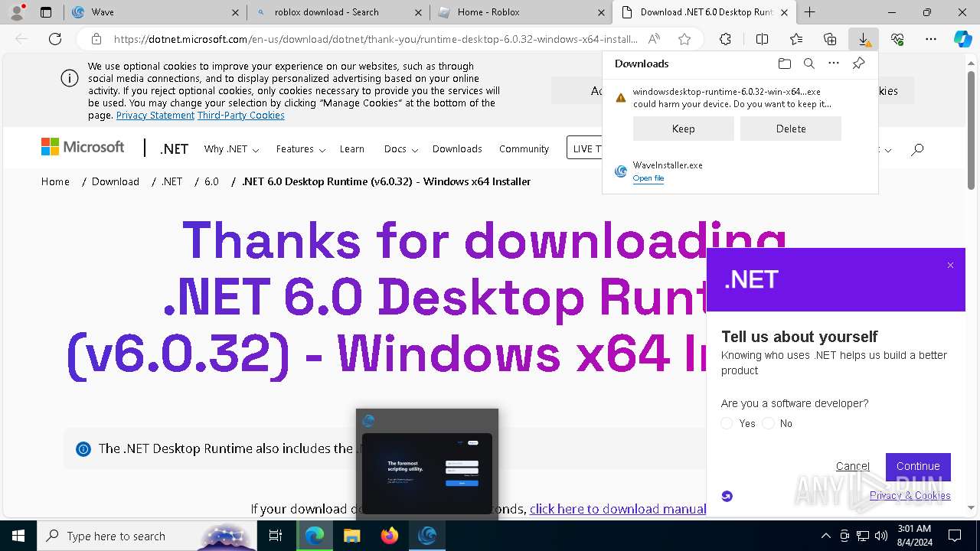Open the Privacy Statement link

[155, 115]
